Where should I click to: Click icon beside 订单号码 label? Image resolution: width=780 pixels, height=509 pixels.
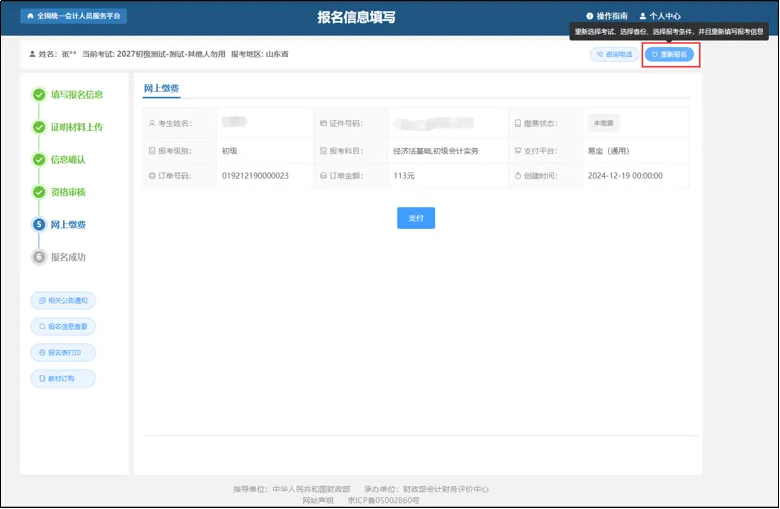[152, 176]
